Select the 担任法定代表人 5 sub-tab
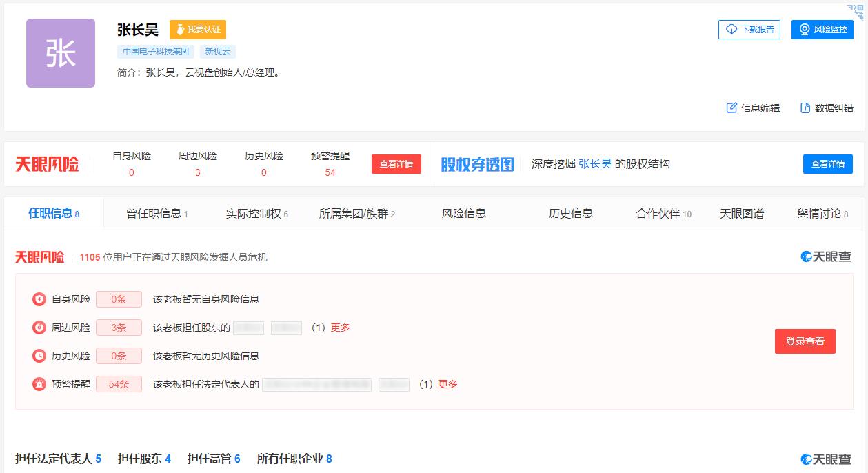The height and width of the screenshot is (473, 868). [59, 459]
